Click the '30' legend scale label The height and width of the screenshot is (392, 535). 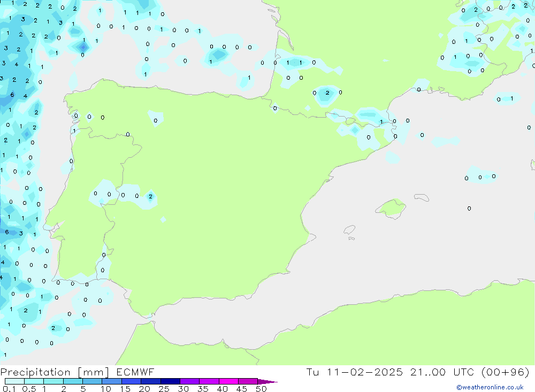click(184, 389)
